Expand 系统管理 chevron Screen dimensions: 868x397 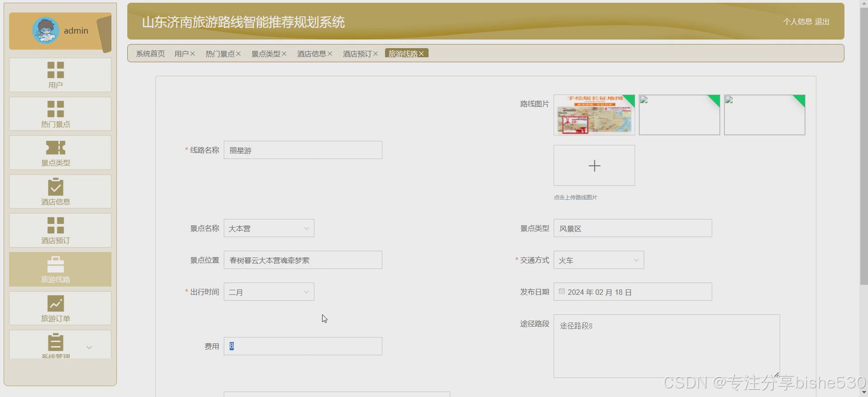[x=89, y=348]
